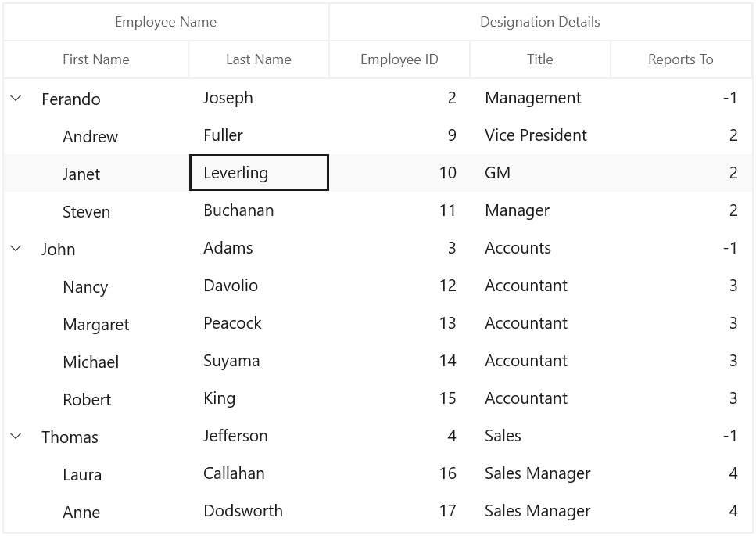
Task: Click the Employee ID column header
Action: pyautogui.click(x=399, y=59)
